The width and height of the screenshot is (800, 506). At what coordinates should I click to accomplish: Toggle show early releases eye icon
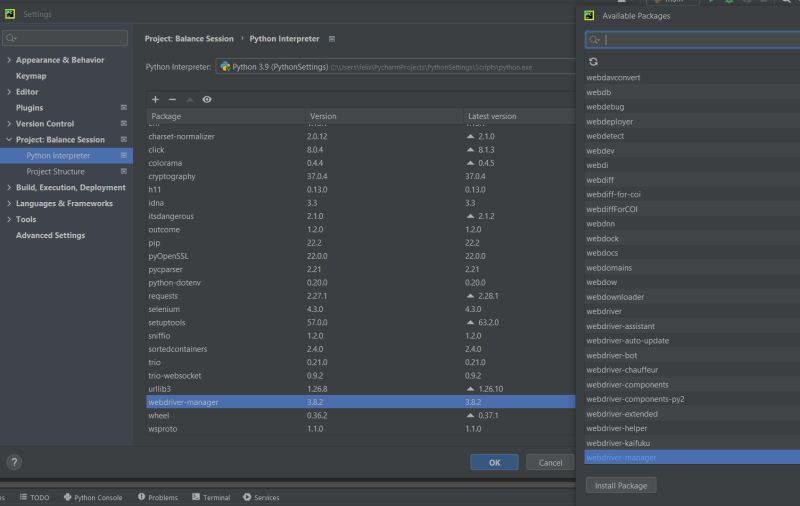coord(207,99)
